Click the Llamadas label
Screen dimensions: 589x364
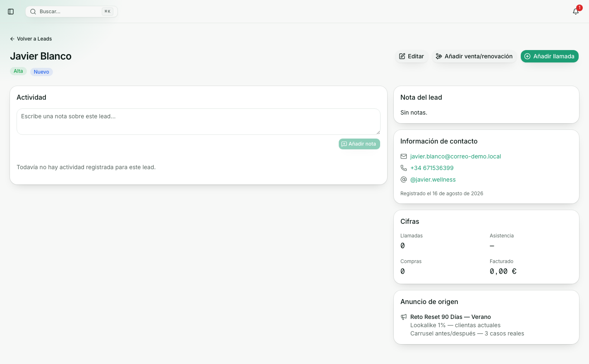pyautogui.click(x=412, y=236)
